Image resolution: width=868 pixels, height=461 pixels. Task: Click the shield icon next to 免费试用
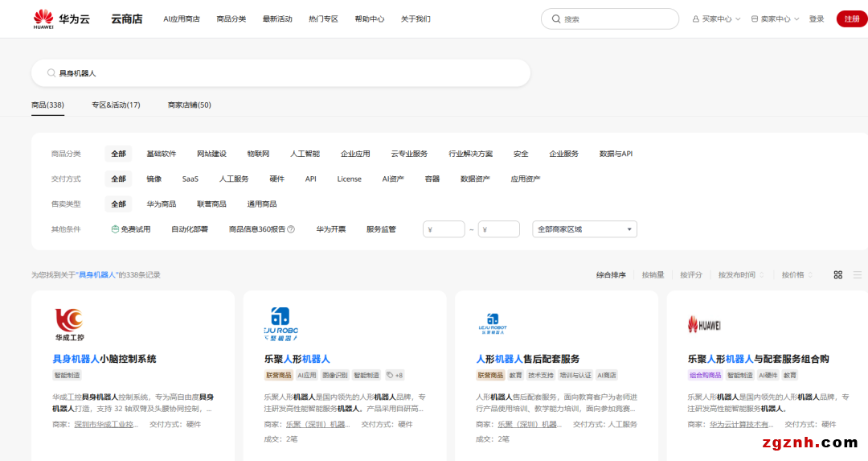tap(115, 229)
